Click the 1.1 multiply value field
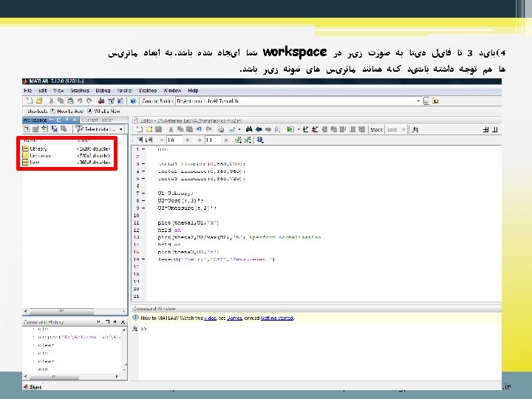This screenshot has width=532, height=399. [212, 140]
